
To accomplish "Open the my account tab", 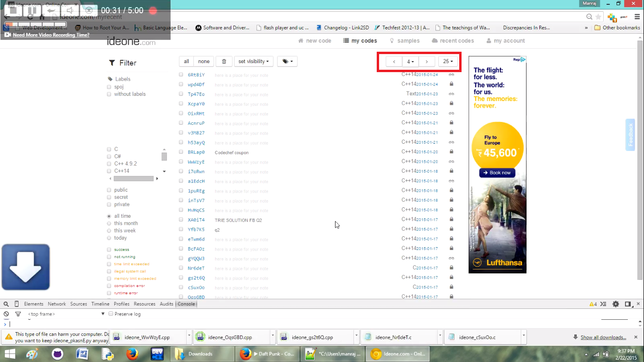I will tap(506, 41).
